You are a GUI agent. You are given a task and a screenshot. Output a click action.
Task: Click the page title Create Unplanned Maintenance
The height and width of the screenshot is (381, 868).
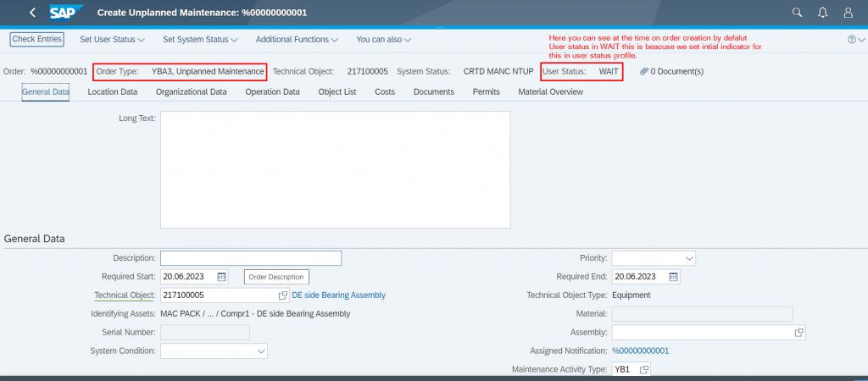point(202,12)
